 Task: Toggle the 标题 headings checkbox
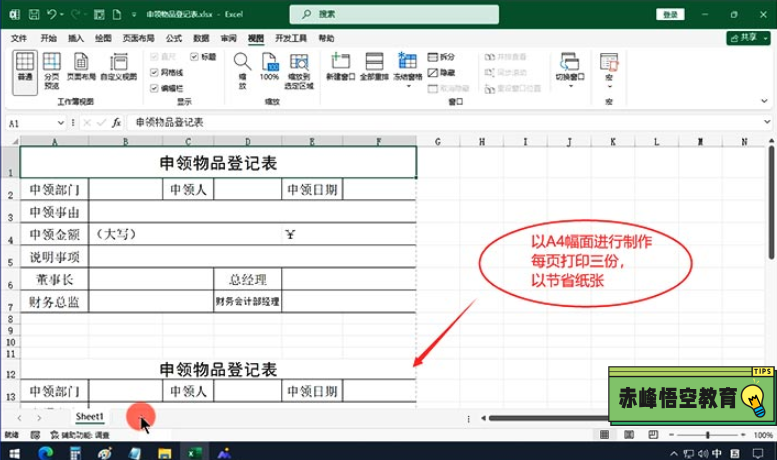[195, 57]
